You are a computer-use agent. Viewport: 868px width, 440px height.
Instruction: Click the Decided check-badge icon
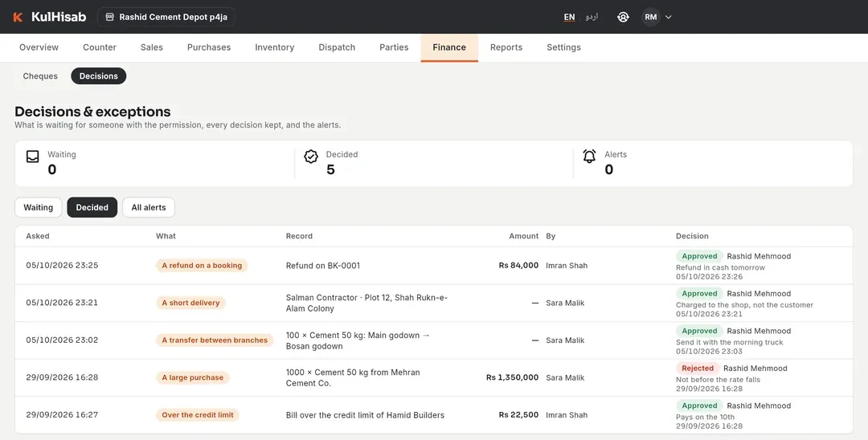coord(311,157)
